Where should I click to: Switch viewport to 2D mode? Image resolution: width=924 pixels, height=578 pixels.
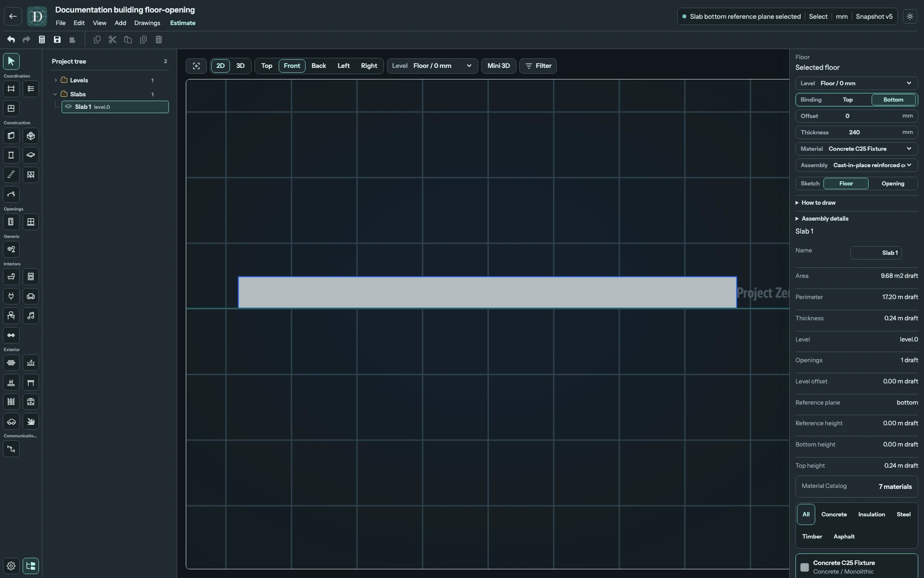(220, 66)
